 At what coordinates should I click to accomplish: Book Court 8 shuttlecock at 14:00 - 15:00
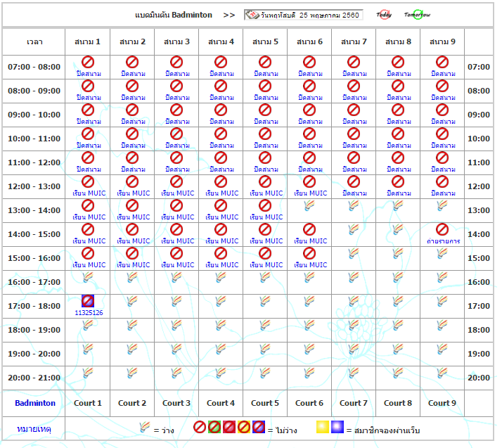(398, 229)
